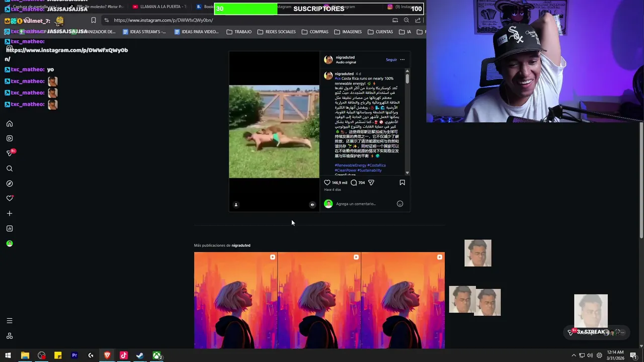
Task: Open Instagram Home from the sidebar
Action: [9, 124]
